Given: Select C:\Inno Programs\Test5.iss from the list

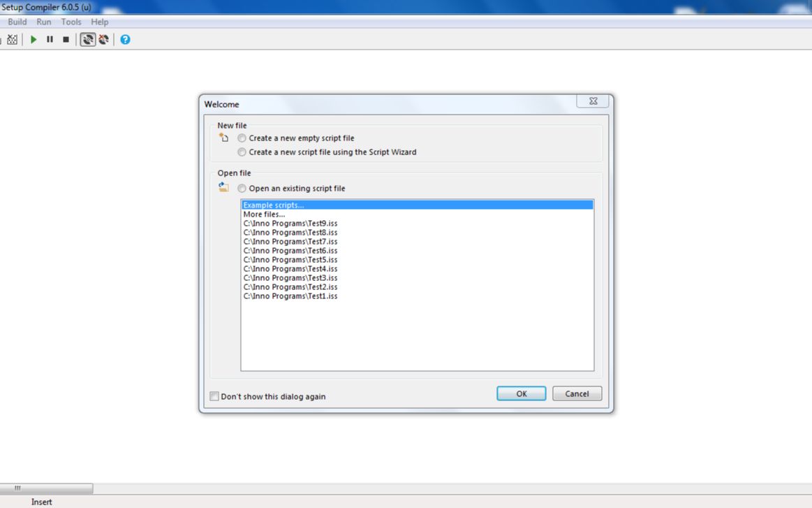Looking at the screenshot, I should (x=290, y=259).
